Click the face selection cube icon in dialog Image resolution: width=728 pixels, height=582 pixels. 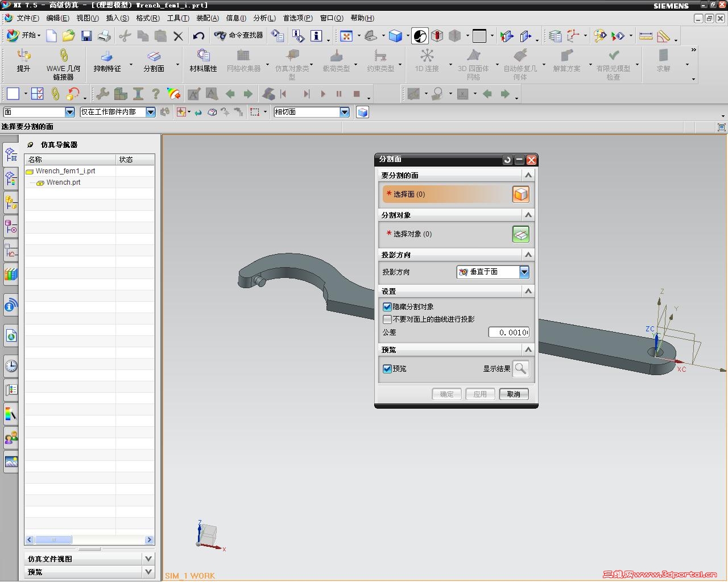tap(520, 194)
